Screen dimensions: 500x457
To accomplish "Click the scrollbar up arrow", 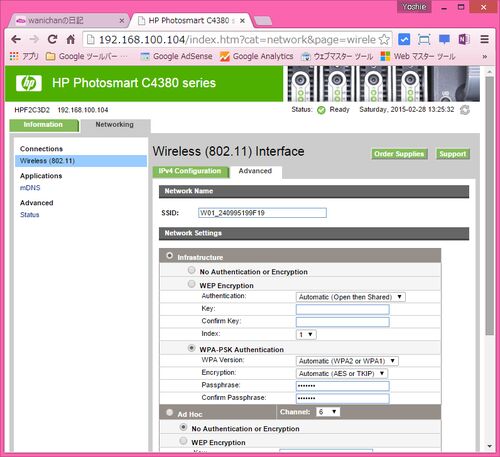I will pos(489,72).
